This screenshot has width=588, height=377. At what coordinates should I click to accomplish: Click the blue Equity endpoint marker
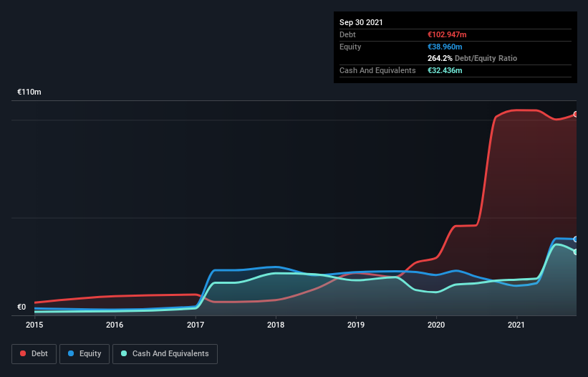[576, 239]
